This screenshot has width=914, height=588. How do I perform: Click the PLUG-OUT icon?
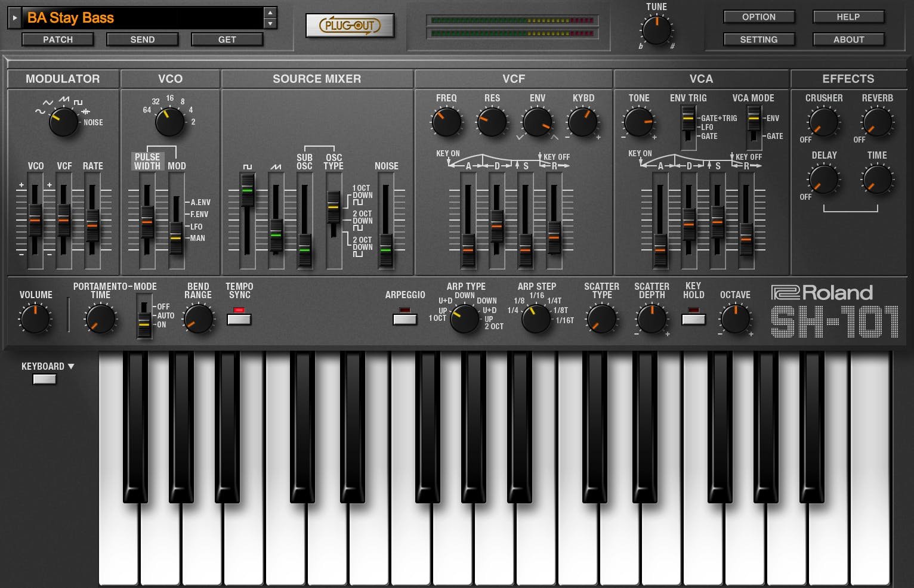(x=350, y=26)
